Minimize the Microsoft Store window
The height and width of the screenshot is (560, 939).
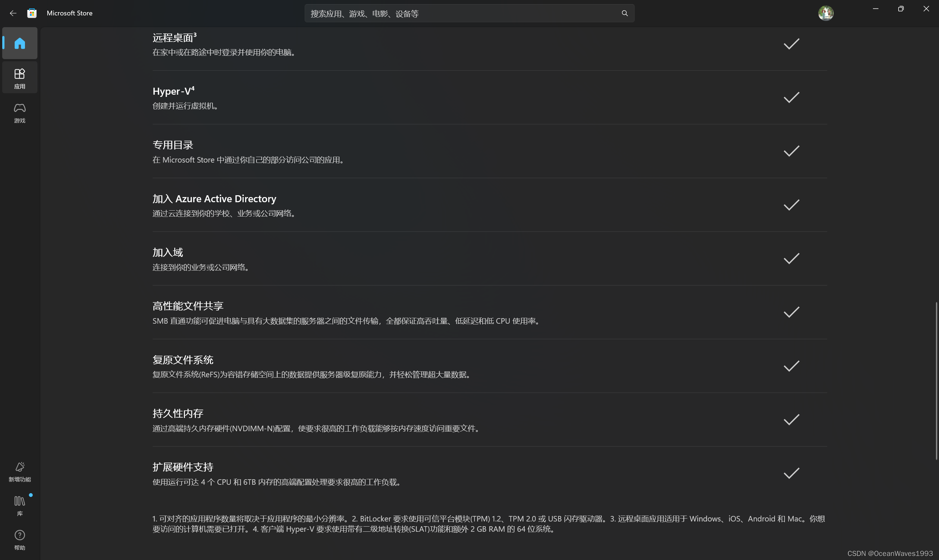tap(875, 9)
